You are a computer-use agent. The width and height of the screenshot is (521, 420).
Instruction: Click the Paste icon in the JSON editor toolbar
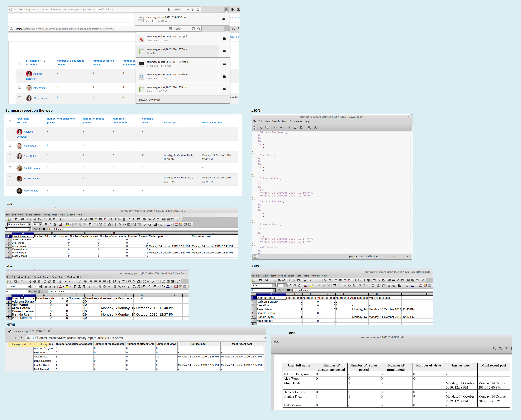click(301, 127)
